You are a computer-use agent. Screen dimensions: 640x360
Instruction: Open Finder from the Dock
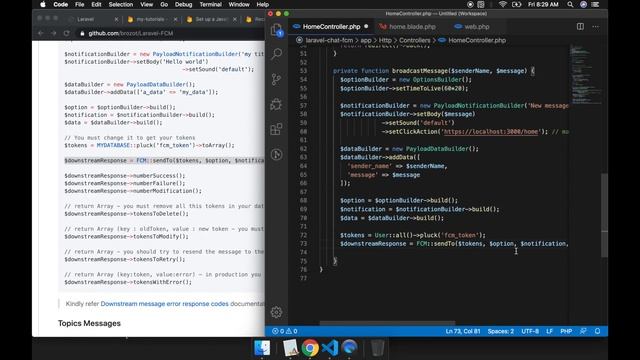click(262, 348)
